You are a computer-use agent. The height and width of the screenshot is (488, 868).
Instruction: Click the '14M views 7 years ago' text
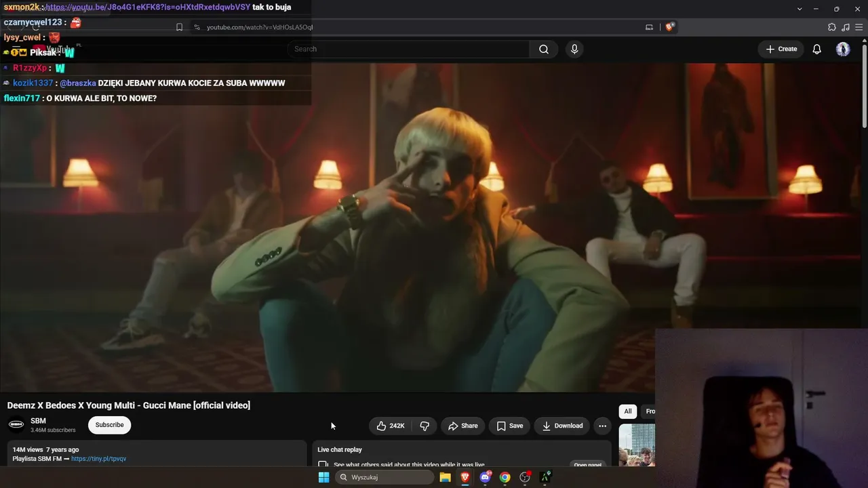(x=45, y=449)
